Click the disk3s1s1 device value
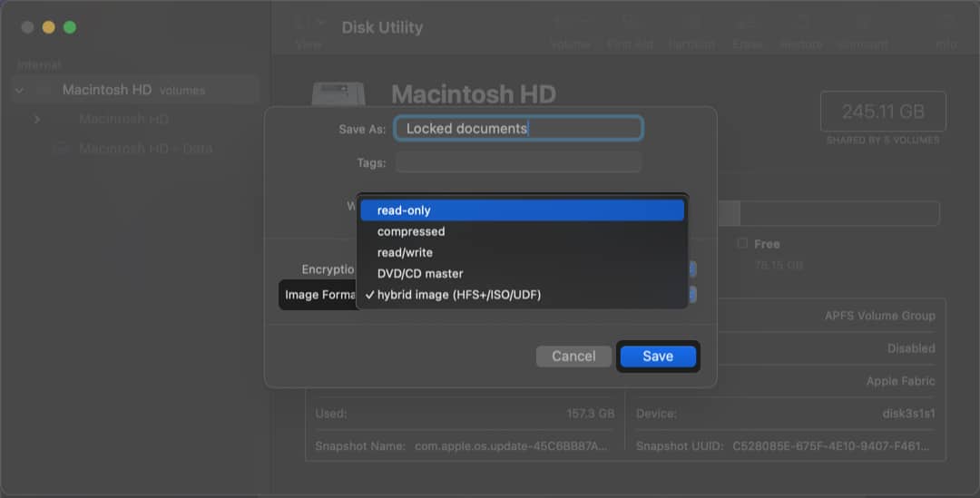The image size is (980, 498). click(908, 413)
